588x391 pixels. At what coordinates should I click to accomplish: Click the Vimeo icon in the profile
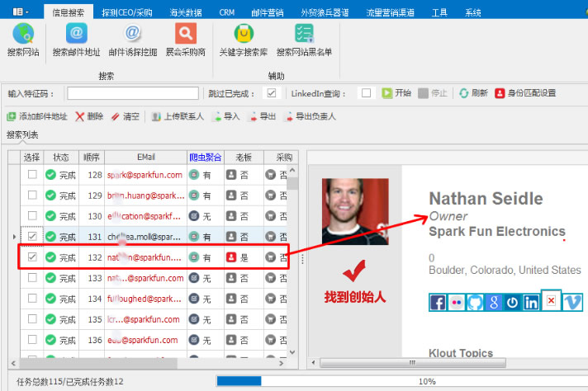point(573,302)
